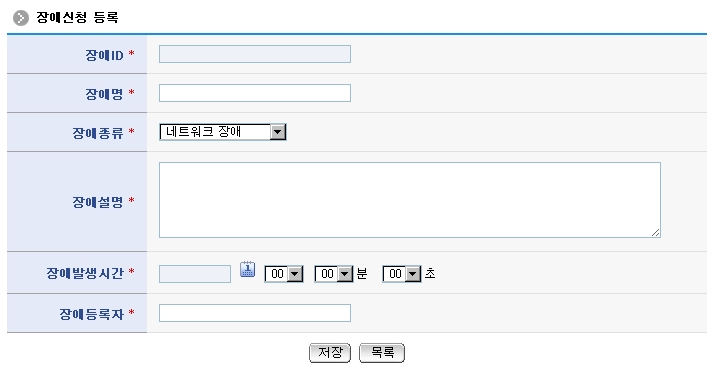
Task: Open the hour dropdown next to calendar icon
Action: point(284,274)
